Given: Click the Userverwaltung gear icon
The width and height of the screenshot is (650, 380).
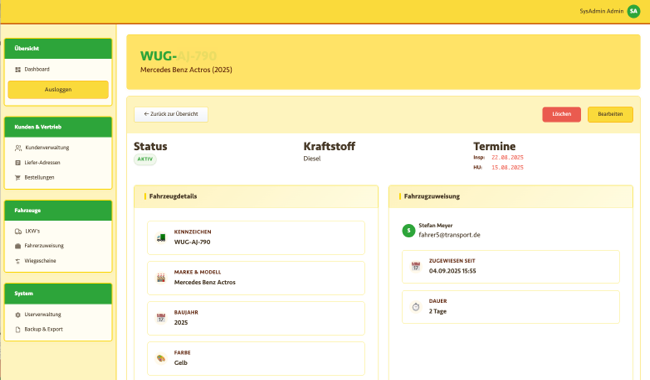Looking at the screenshot, I should pos(18,315).
